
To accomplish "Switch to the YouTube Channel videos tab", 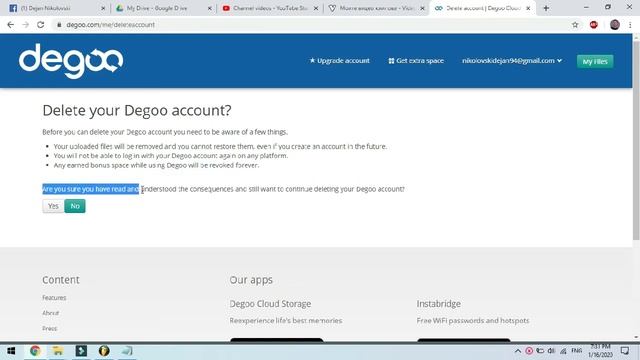I will [x=269, y=8].
